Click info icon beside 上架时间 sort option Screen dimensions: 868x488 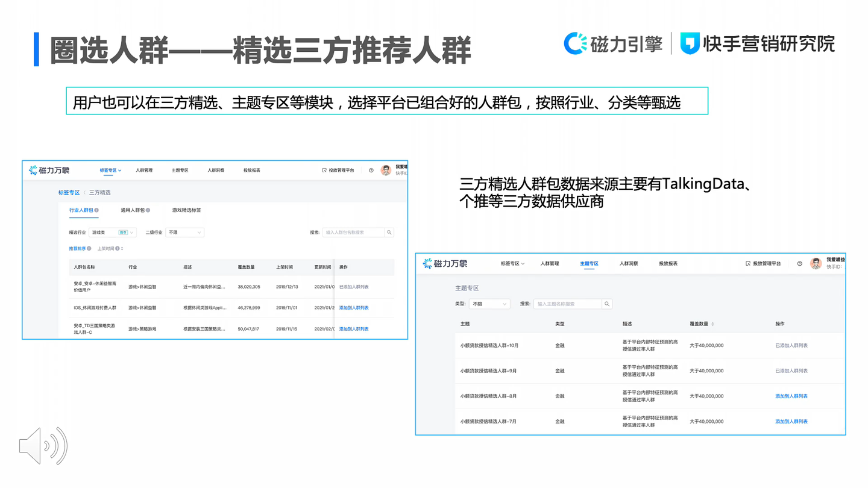point(117,248)
